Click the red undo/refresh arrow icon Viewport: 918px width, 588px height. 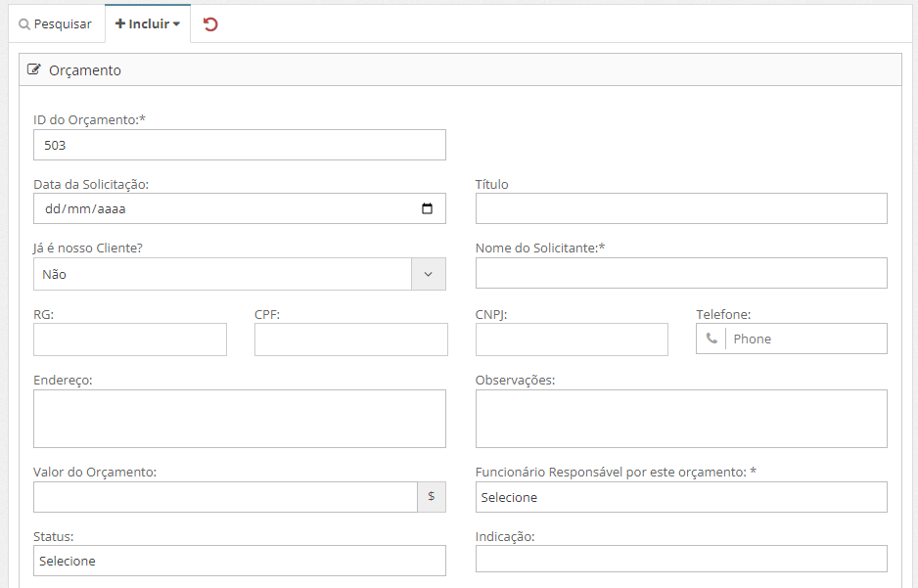[x=210, y=24]
